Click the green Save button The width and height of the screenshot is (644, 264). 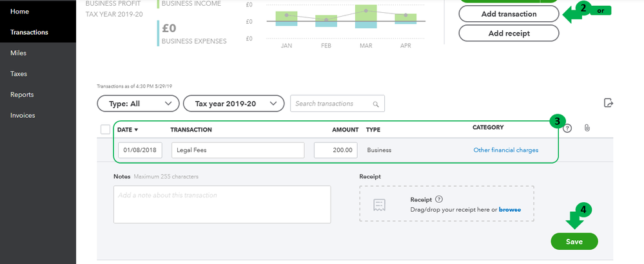coord(574,241)
